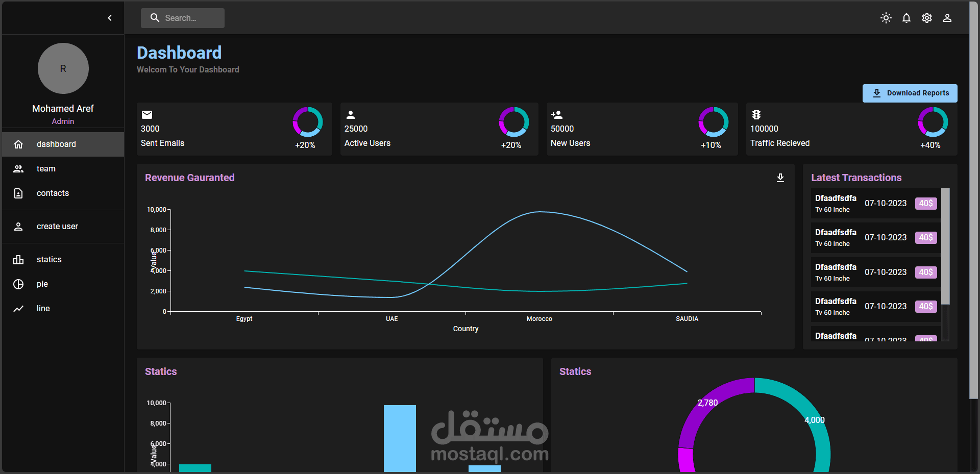Click the magnifier search icon
Image resolution: width=980 pixels, height=474 pixels.
tap(155, 18)
